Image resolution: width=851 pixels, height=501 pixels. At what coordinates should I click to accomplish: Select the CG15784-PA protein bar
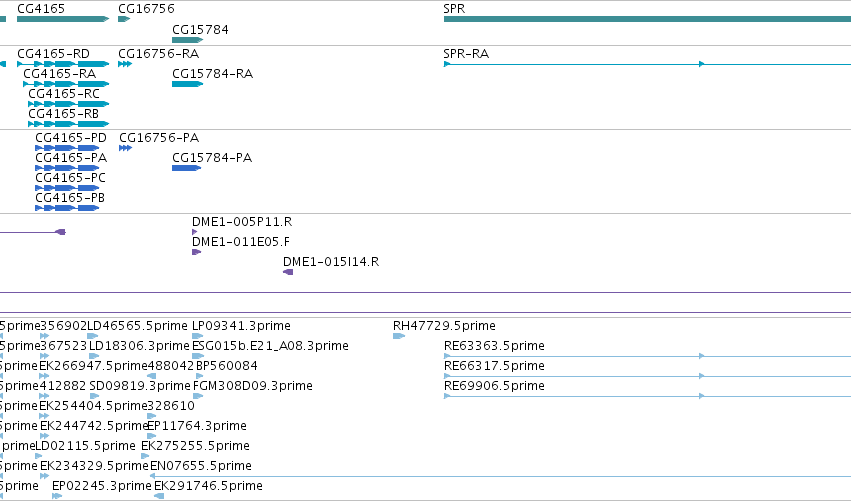click(x=186, y=168)
